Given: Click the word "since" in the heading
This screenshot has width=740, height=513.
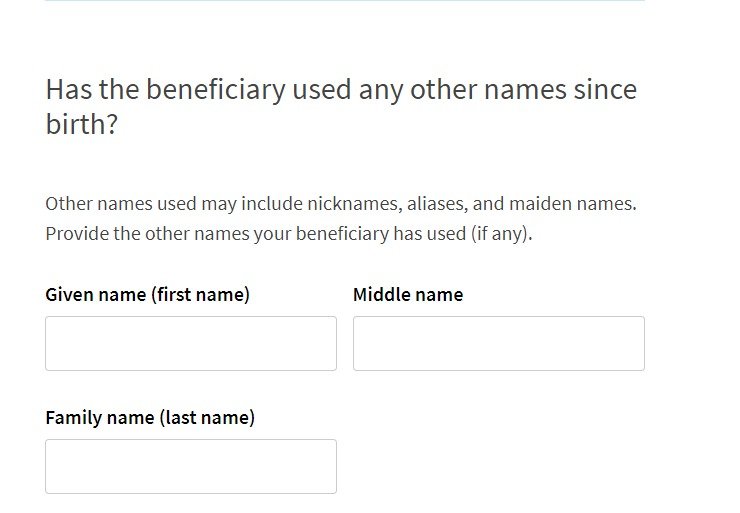Looking at the screenshot, I should 604,90.
